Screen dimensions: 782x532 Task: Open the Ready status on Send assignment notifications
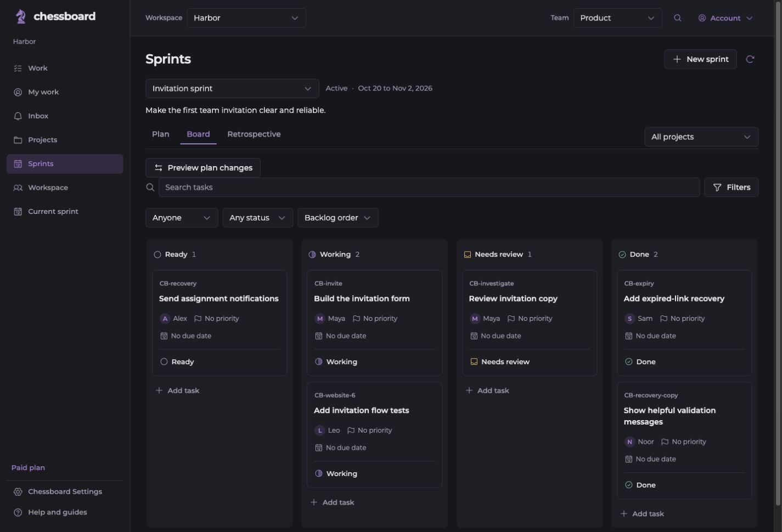[177, 362]
